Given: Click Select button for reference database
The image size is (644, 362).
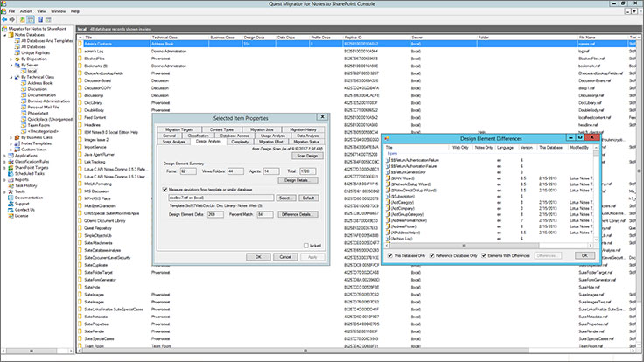Looking at the screenshot, I should [285, 198].
